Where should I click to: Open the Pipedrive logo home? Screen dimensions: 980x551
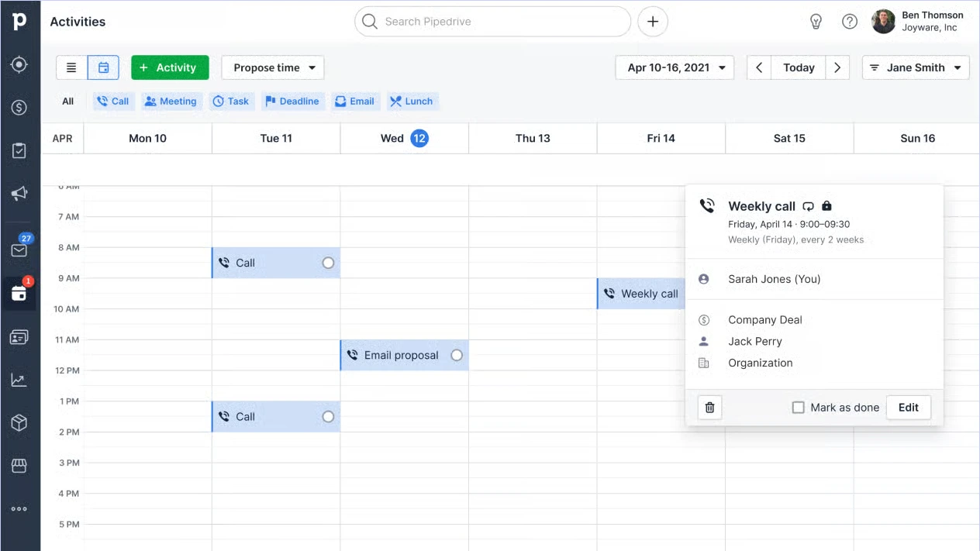point(19,22)
